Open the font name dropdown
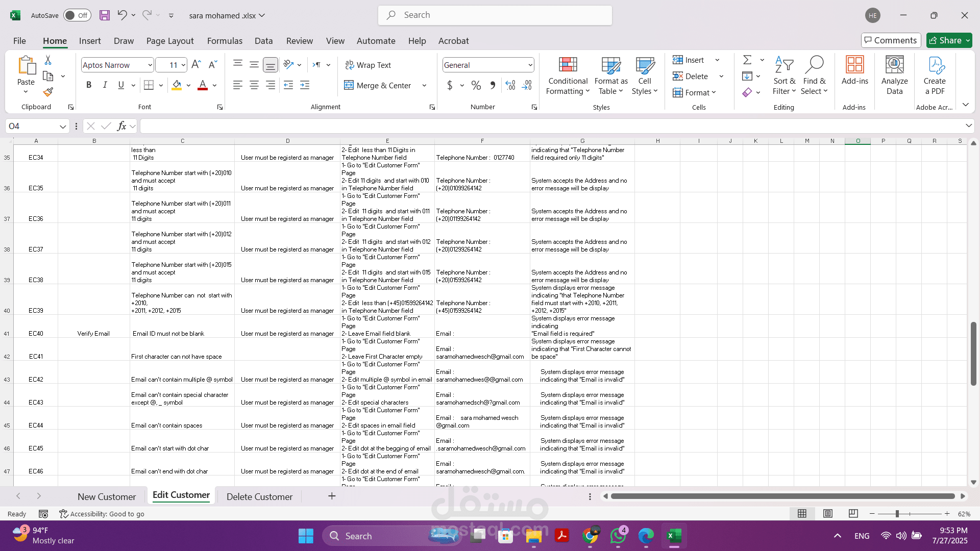This screenshot has height=551, width=980. 150,65
